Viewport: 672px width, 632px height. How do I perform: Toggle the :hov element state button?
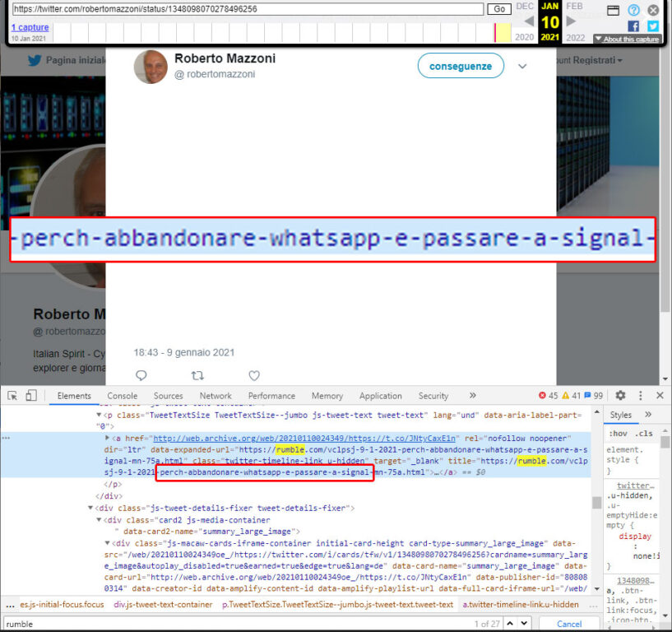point(618,434)
